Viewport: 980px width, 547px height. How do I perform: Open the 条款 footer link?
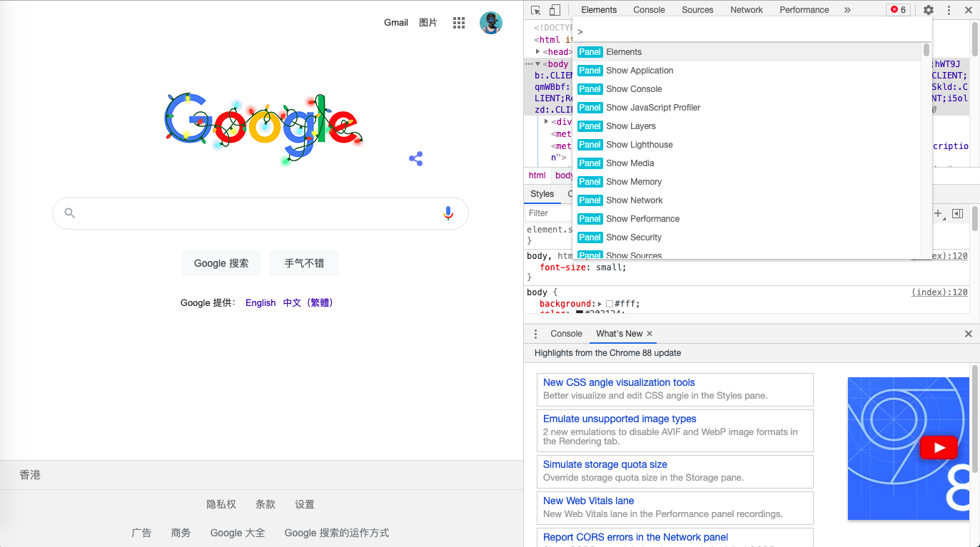266,504
